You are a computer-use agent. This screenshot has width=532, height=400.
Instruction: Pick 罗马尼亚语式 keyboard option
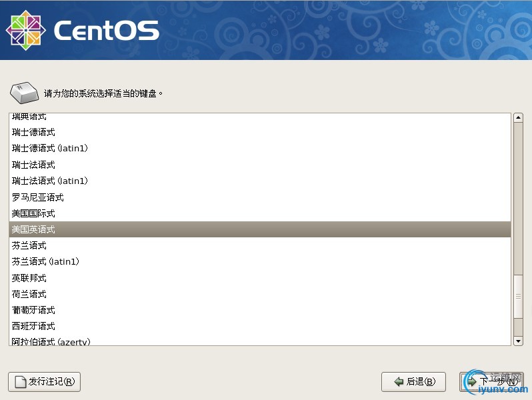(37, 197)
